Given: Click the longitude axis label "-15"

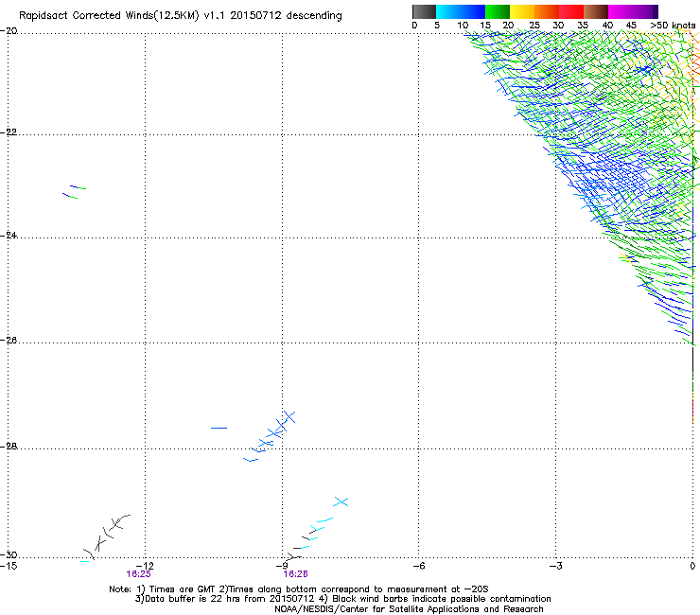Looking at the screenshot, I should click(x=9, y=566).
